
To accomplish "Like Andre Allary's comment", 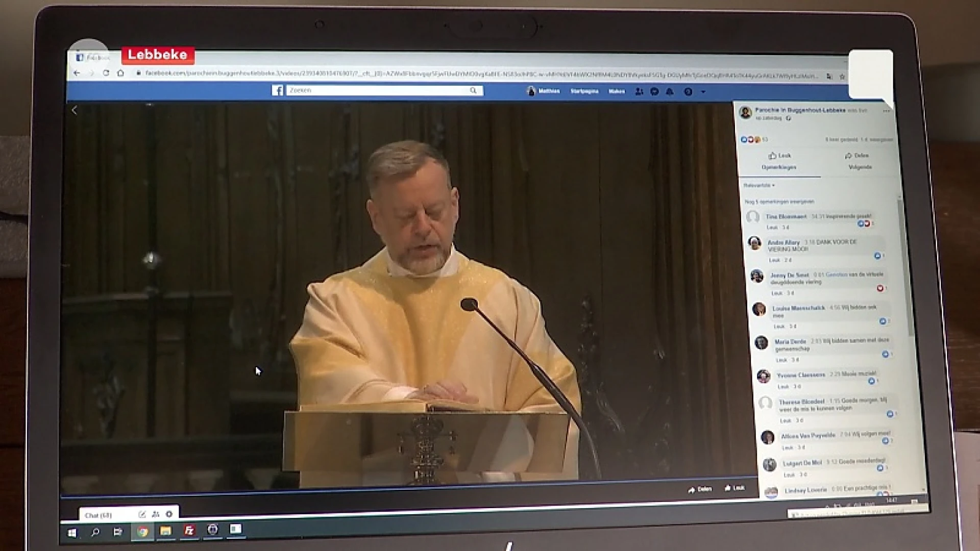I will (x=774, y=260).
